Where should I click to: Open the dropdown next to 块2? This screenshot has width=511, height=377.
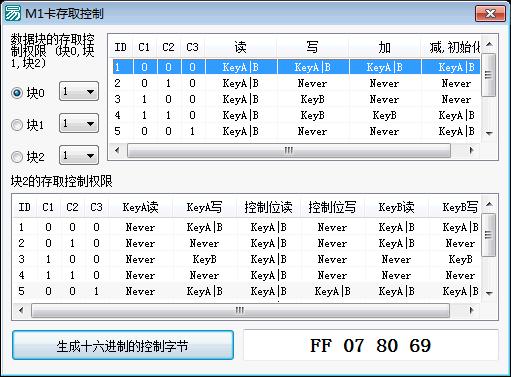click(79, 155)
